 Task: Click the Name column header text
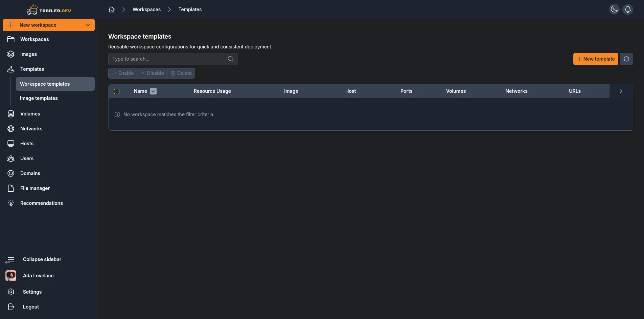[x=140, y=91]
